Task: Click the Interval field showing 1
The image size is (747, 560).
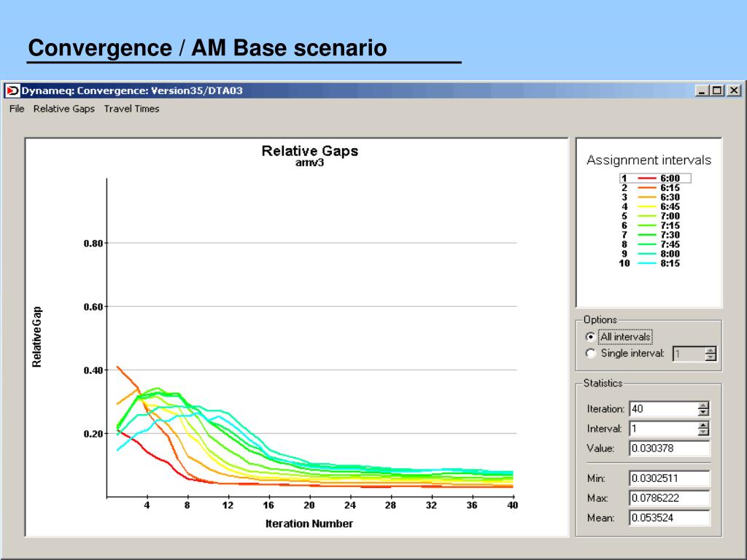Action: (664, 429)
